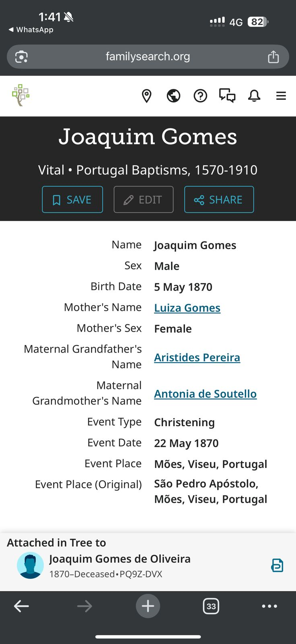This screenshot has height=644, width=296.
Task: Open Antonia de Soutello link
Action: click(205, 394)
